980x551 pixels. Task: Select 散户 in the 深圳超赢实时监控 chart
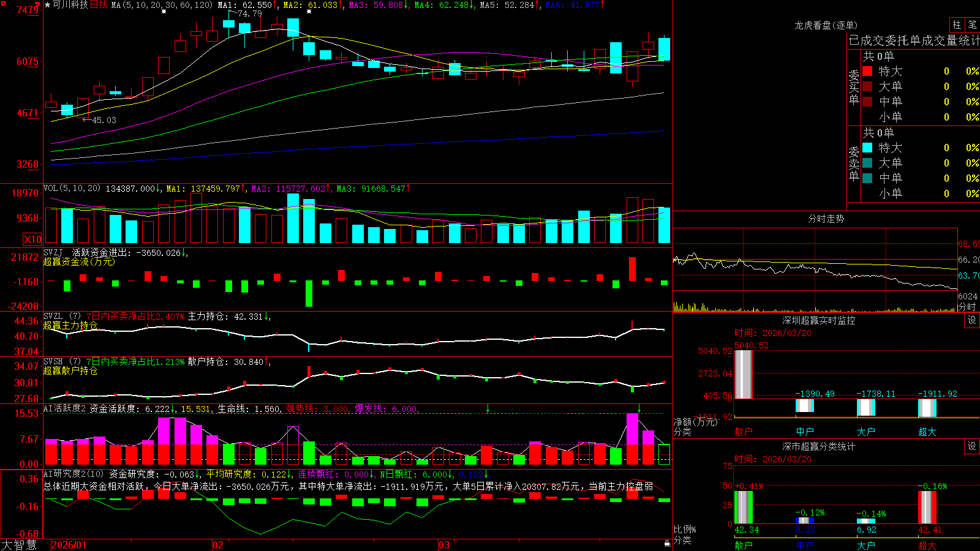click(x=744, y=432)
